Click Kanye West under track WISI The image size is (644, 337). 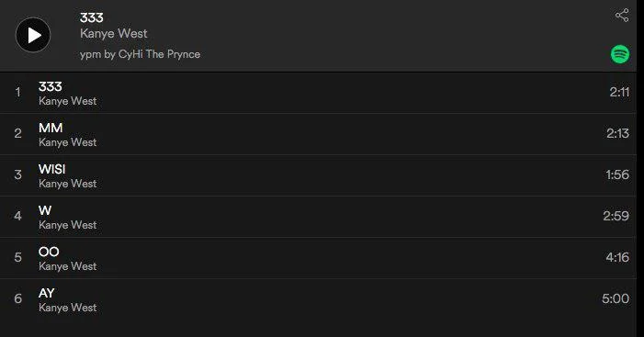point(68,184)
